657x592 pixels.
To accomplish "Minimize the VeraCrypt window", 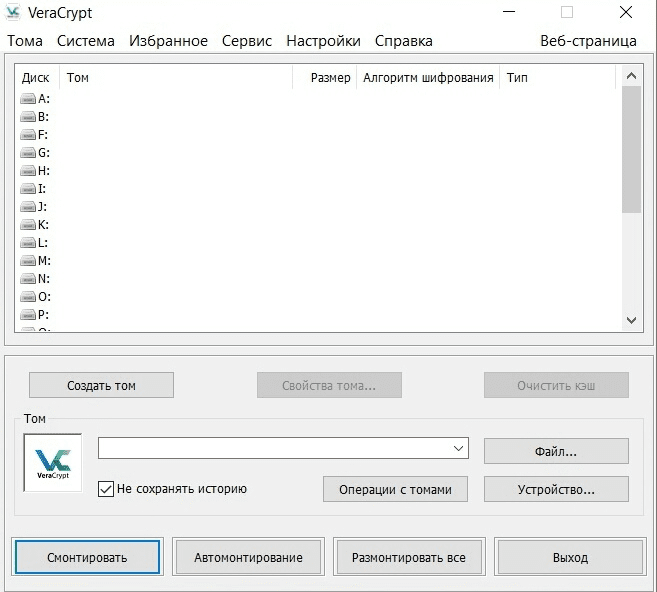I will (509, 12).
